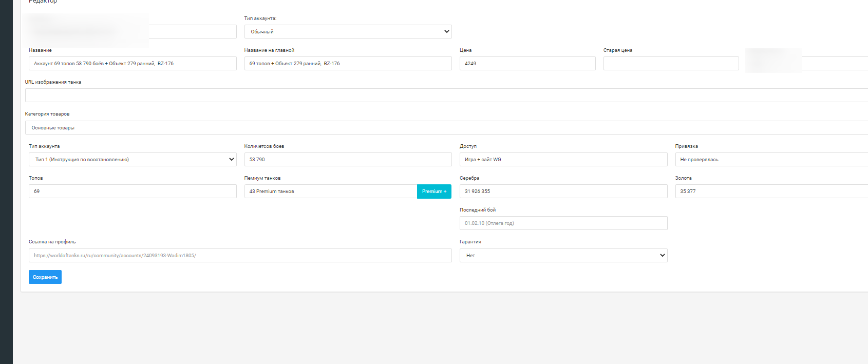Viewport: 868px width, 364px height.
Task: Click the Серебра field
Action: pyautogui.click(x=563, y=191)
